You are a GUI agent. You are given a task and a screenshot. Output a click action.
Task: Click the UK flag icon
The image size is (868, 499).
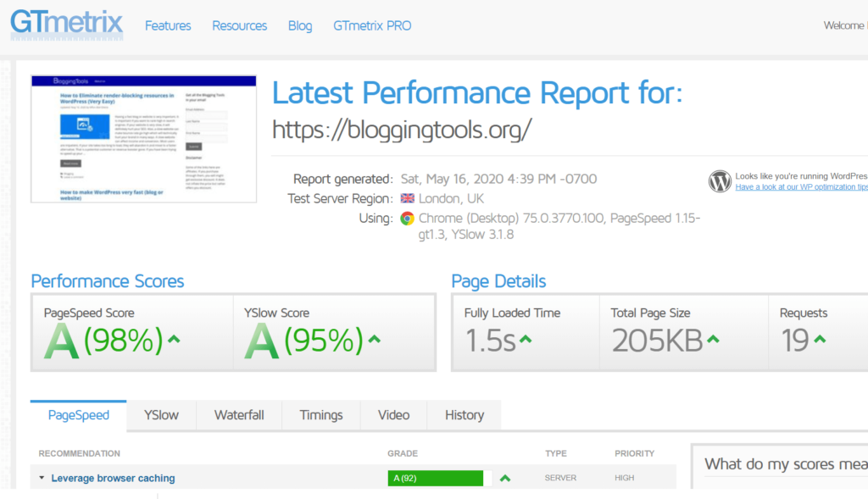[x=408, y=198]
